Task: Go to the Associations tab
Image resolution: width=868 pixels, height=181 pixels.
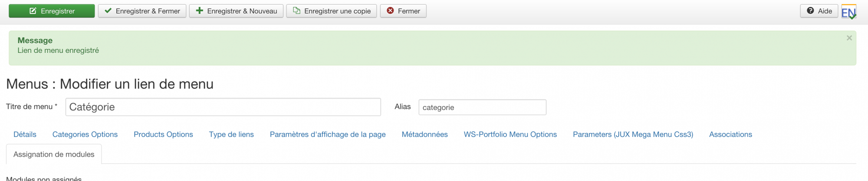Action: [x=730, y=134]
